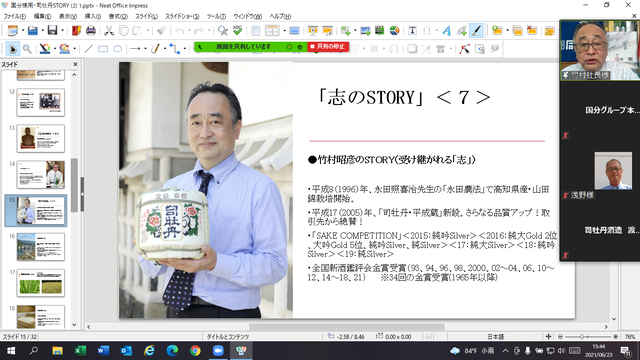Open dropdown arrow beside Fill color
Viewport: 640px width, 360px height.
point(74,49)
